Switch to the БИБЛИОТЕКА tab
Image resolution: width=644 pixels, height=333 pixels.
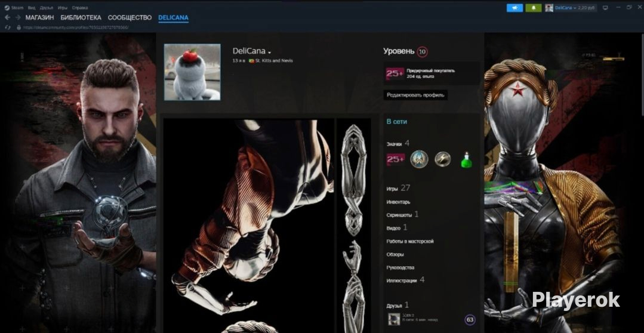(81, 18)
